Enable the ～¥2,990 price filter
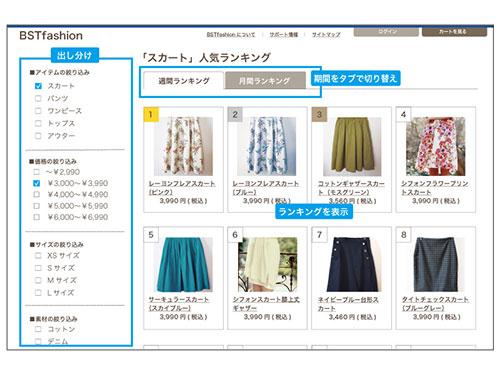The image size is (500, 375). 37,172
